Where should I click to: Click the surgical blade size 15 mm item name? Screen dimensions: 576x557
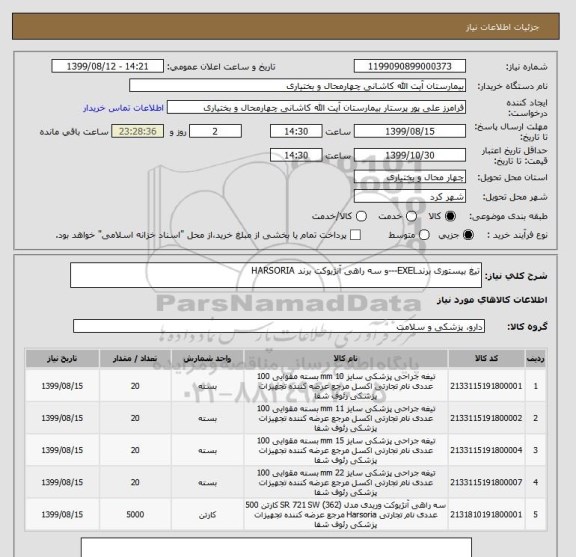coord(346,450)
